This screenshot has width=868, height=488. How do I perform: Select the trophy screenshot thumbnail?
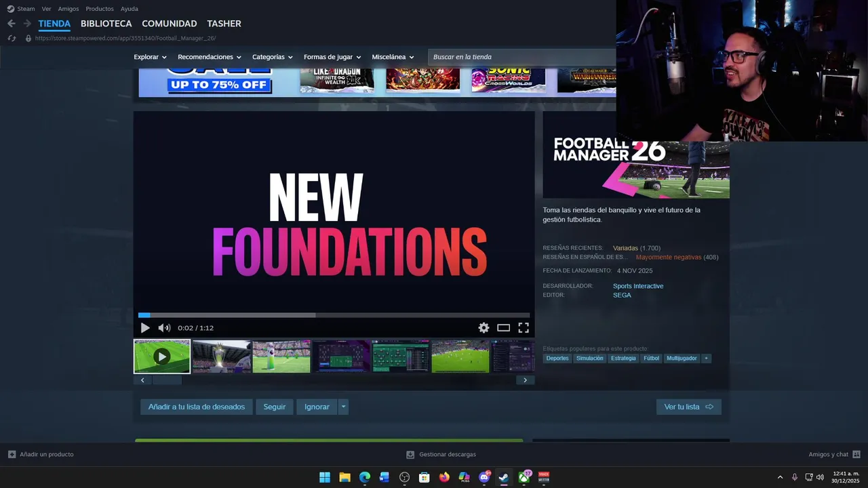222,357
